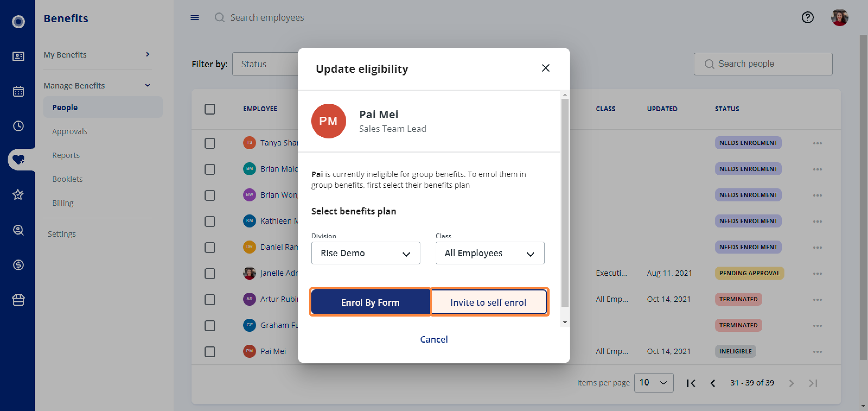The width and height of the screenshot is (868, 411).
Task: Change the items per page dropdown
Action: tap(653, 382)
